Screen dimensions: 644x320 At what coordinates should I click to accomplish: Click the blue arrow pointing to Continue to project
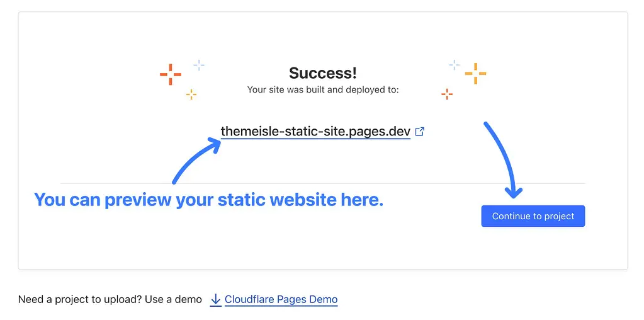pyautogui.click(x=503, y=160)
